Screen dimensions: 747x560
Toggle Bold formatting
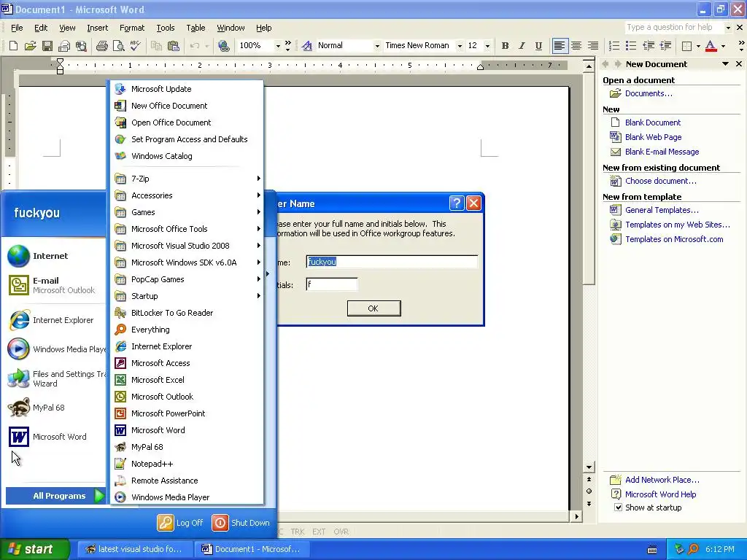pos(505,46)
